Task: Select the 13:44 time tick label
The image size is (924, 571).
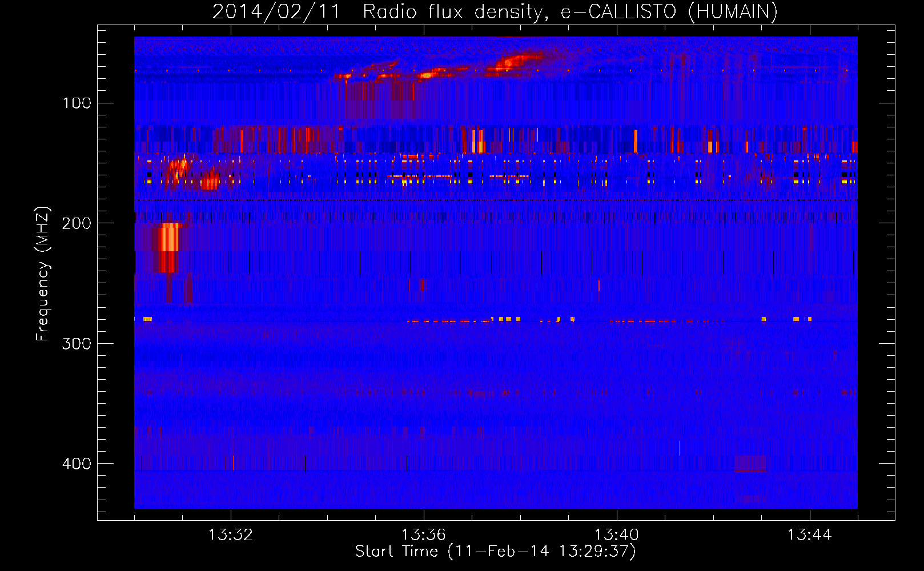Action: click(x=810, y=535)
